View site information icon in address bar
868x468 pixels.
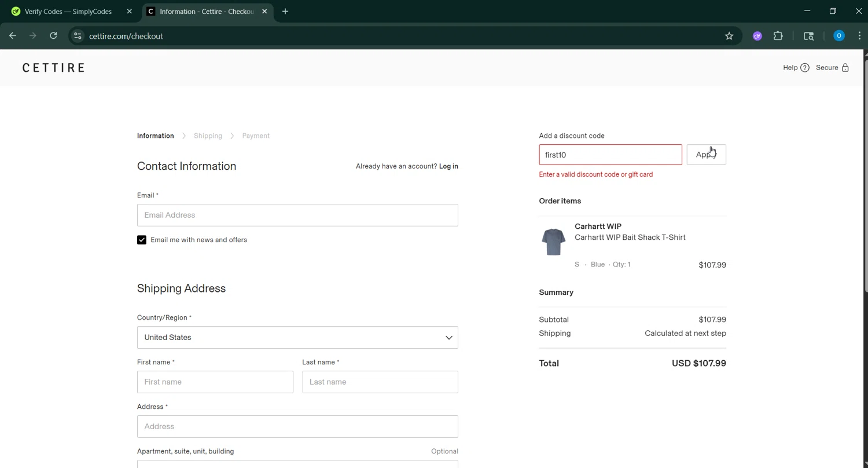tap(78, 36)
